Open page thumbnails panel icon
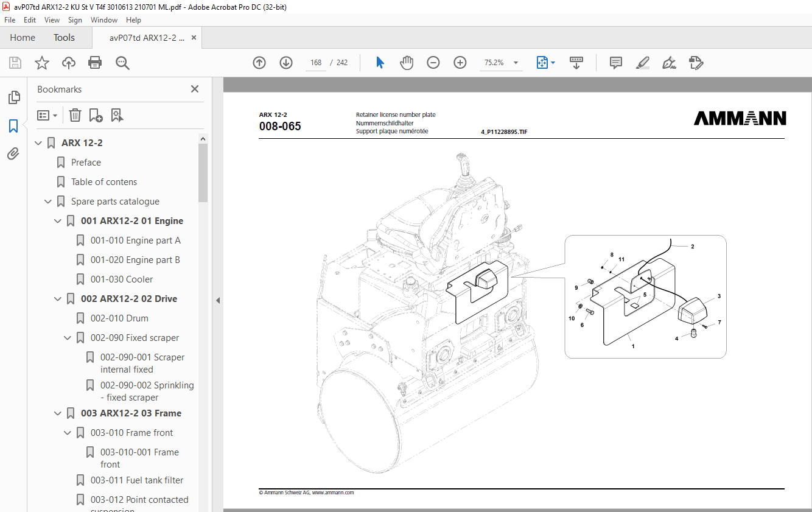The width and height of the screenshot is (812, 512). coord(13,97)
